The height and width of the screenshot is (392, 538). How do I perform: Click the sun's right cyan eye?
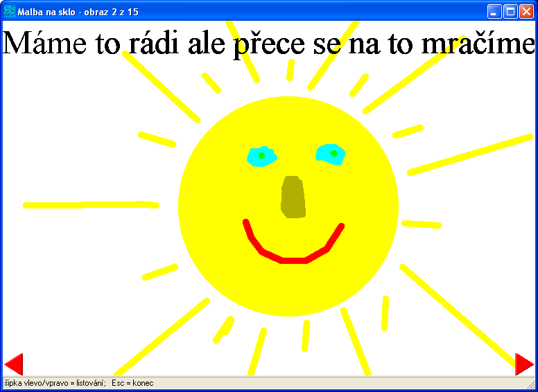coord(331,154)
